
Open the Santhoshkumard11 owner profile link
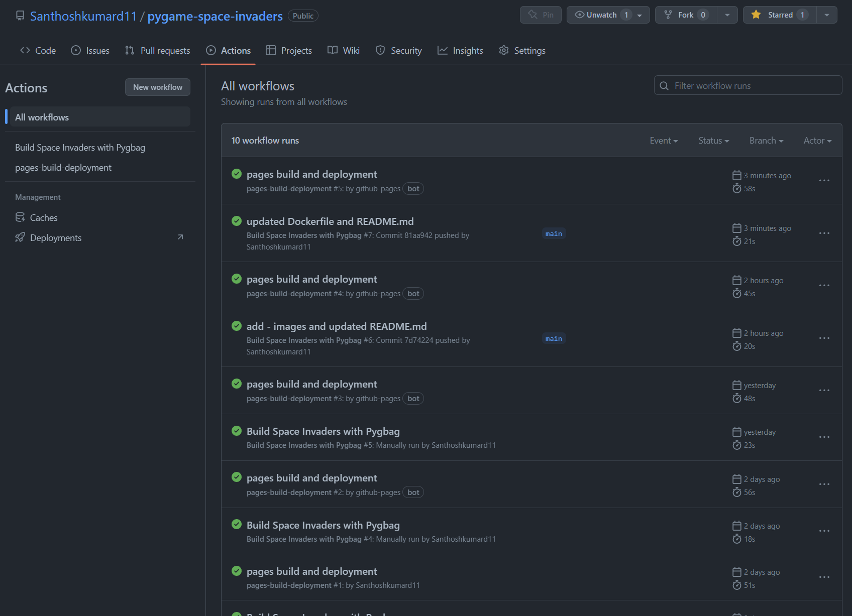(83, 16)
